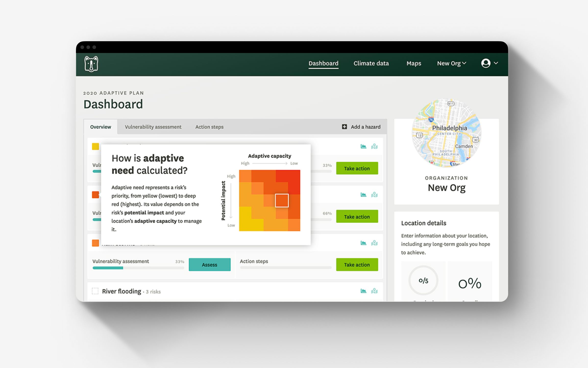
Task: Click dashed empty swatch by River flooding
Action: tap(95, 291)
